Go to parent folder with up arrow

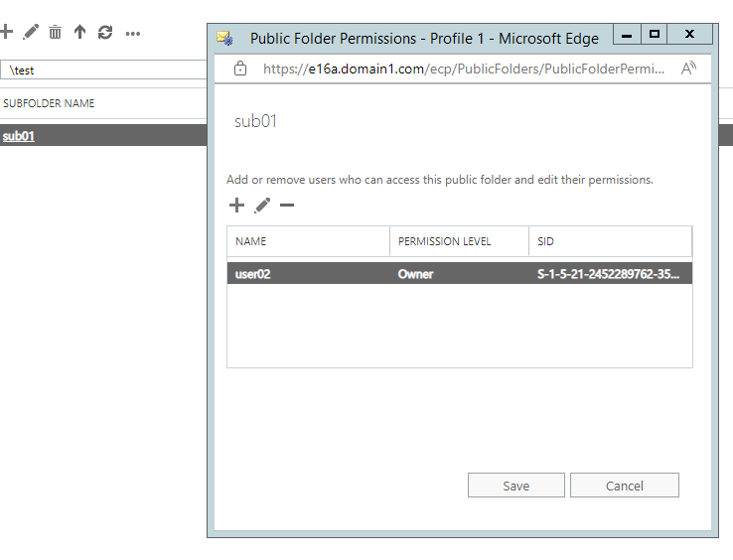79,32
